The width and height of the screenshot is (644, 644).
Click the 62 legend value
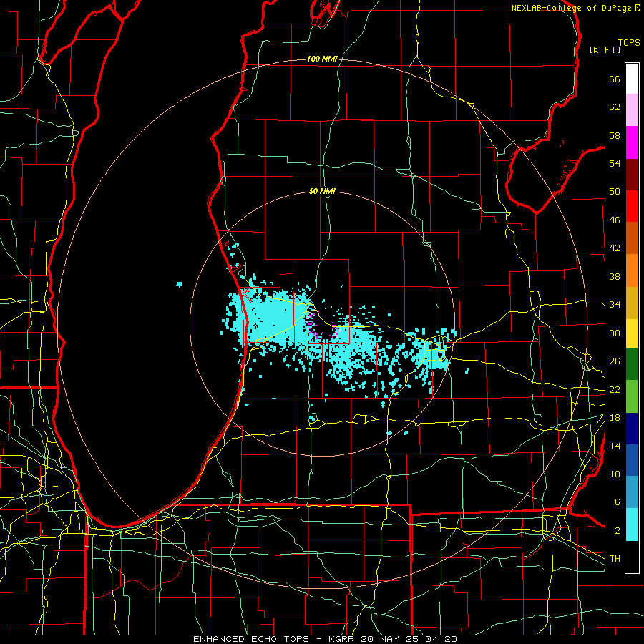click(615, 107)
